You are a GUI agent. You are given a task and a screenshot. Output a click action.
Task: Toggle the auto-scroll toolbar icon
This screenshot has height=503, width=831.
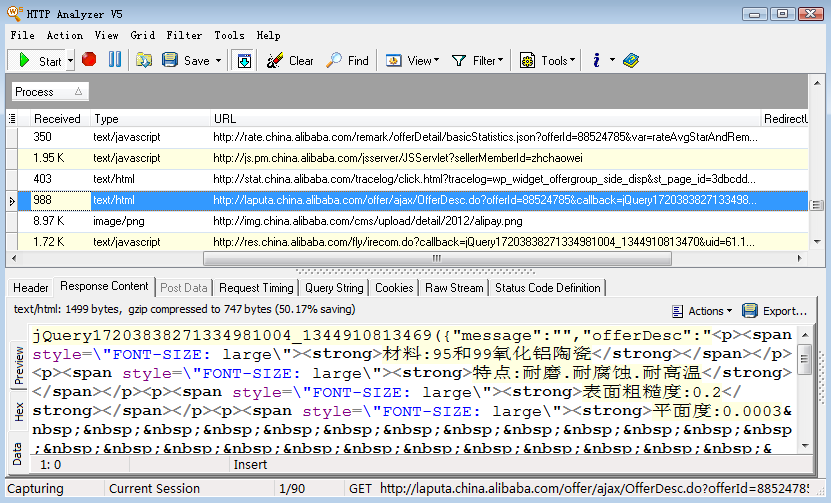click(x=244, y=60)
